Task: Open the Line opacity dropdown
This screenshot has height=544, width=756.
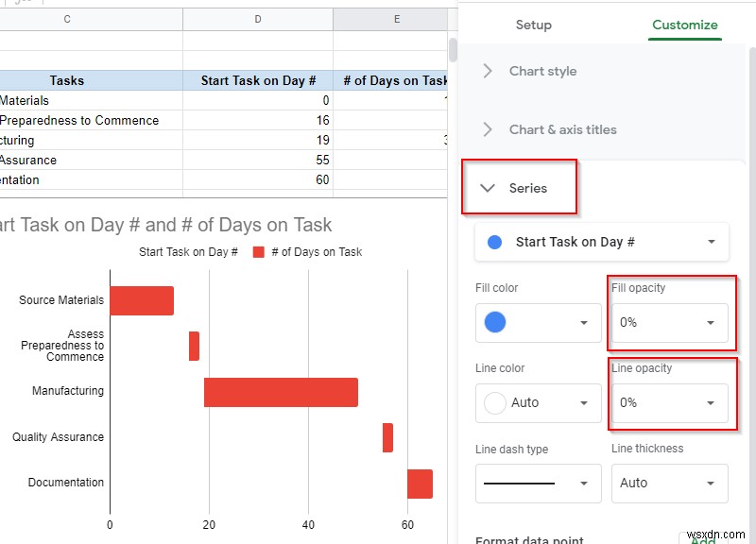Action: pos(669,403)
